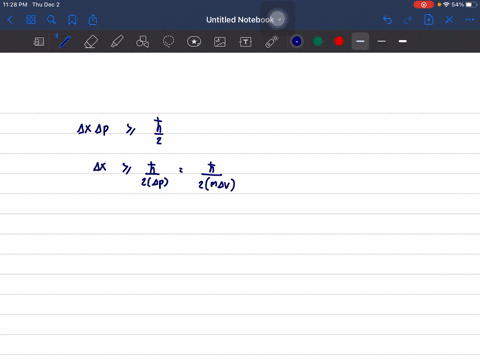The image size is (480, 360).
Task: Tap the red screen recording indicator
Action: point(424,5)
